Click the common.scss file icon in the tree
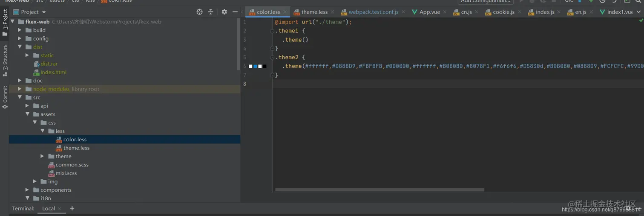Viewport: 644px width, 216px height. tap(51, 165)
